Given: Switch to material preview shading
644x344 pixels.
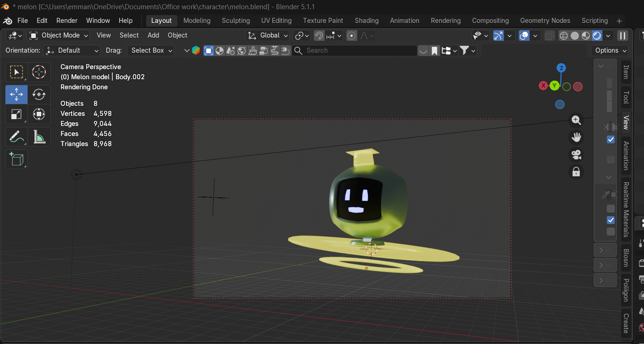Looking at the screenshot, I should tap(586, 35).
